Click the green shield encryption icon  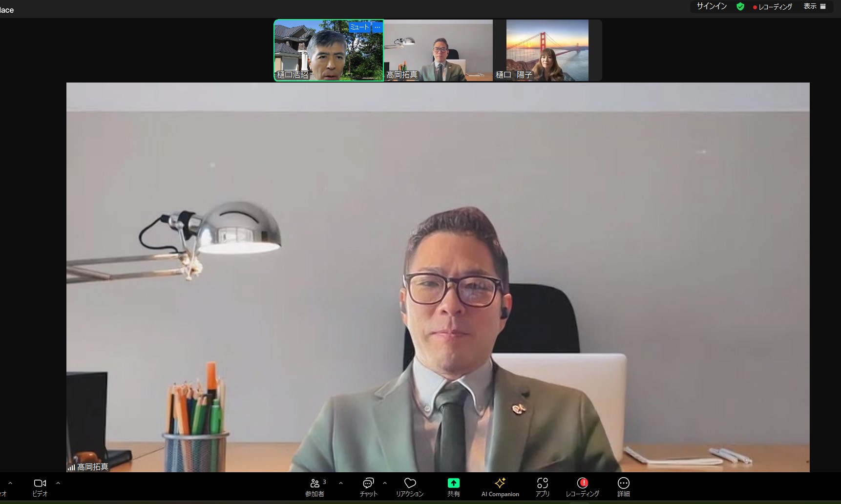coord(740,7)
